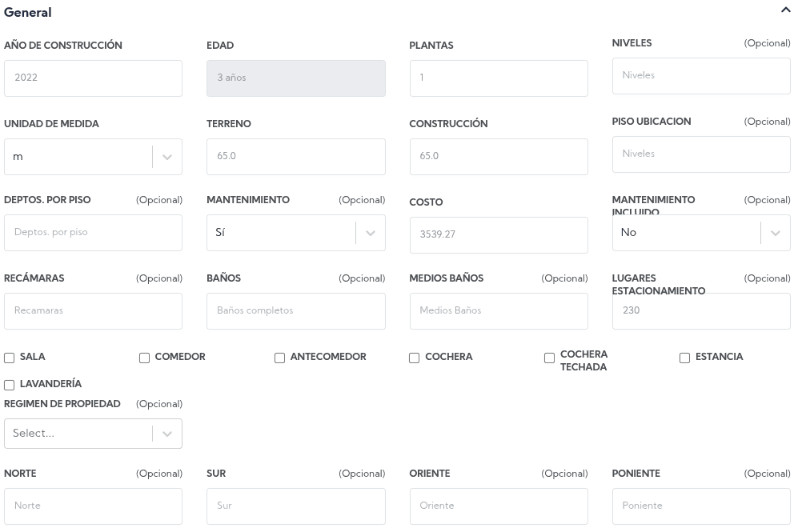Expand the Mantenimiento Incluido dropdown
The image size is (802, 532).
click(700, 233)
